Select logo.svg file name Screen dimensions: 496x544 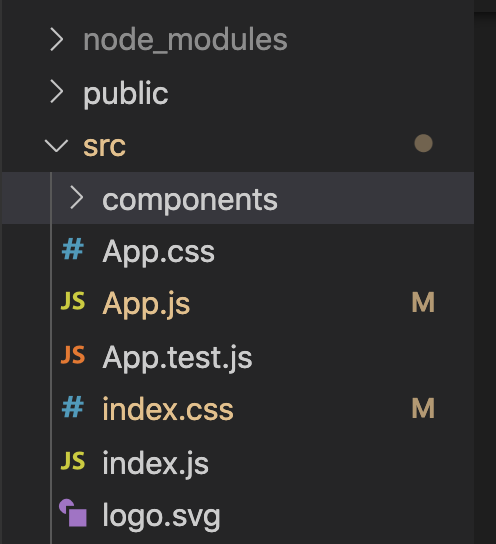pos(161,517)
